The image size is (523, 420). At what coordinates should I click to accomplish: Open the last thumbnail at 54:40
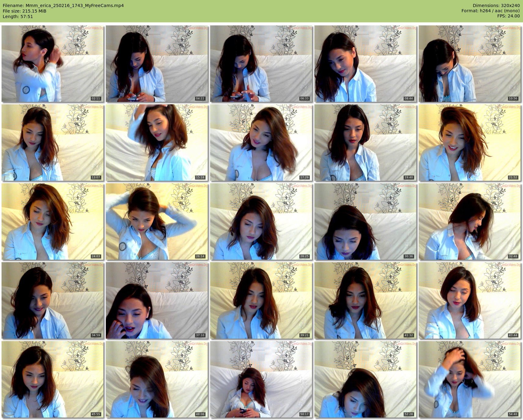[470, 379]
